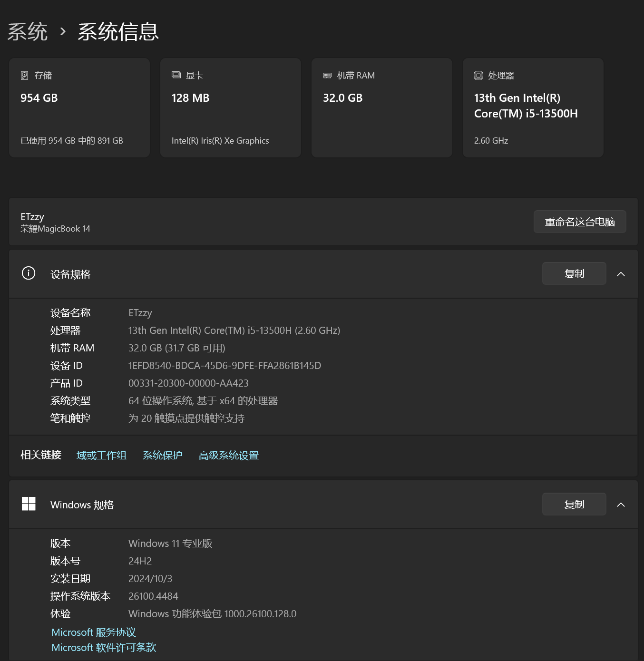This screenshot has width=644, height=661.
Task: Copy Windows specifications with 复制 button
Action: 574,504
